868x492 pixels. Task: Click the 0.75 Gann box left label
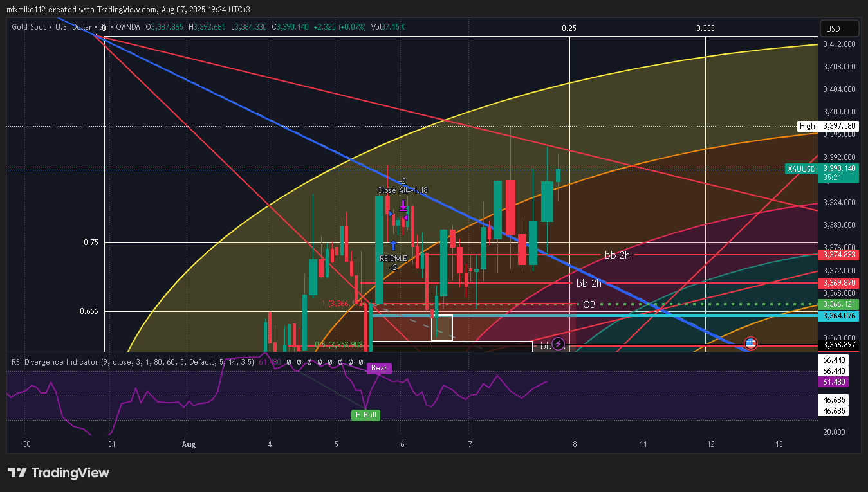click(x=91, y=242)
